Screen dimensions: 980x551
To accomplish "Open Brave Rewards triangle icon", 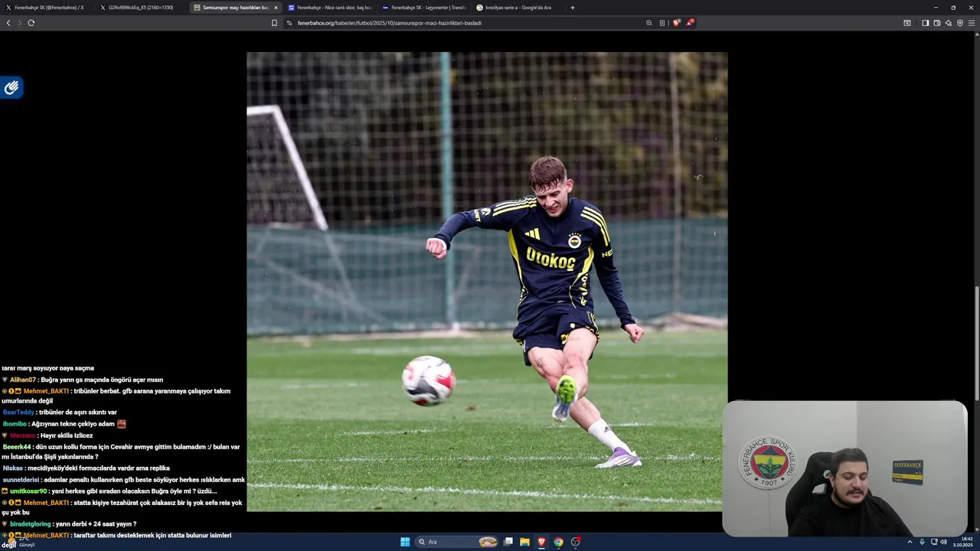I will point(689,23).
